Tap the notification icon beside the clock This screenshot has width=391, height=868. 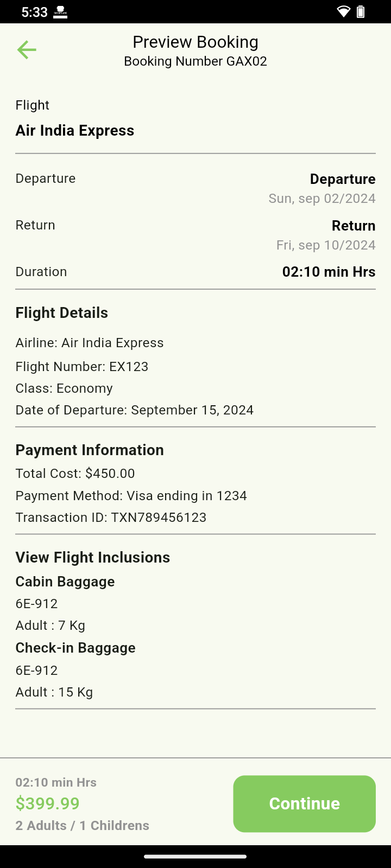pyautogui.click(x=60, y=12)
